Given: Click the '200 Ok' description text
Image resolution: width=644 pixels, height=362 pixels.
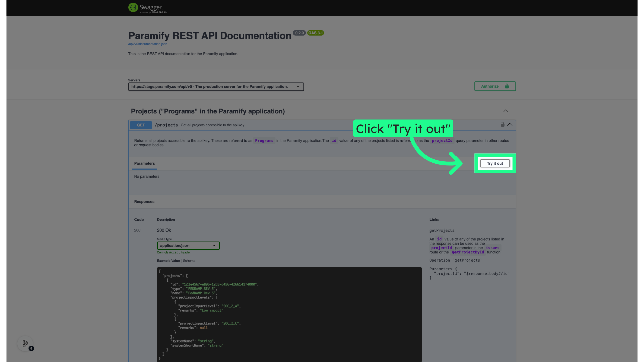Looking at the screenshot, I should pyautogui.click(x=164, y=230).
